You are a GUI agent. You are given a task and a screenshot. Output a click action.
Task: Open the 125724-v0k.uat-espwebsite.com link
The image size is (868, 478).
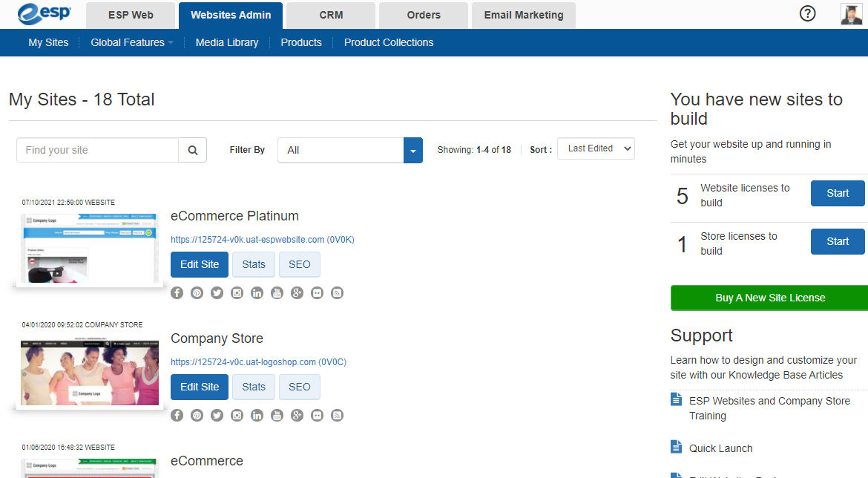263,240
